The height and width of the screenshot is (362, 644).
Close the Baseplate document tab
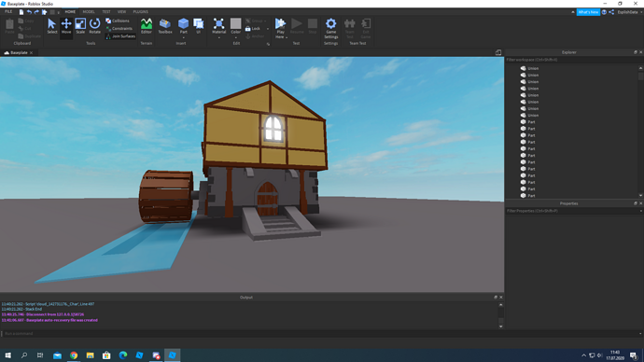pos(31,52)
